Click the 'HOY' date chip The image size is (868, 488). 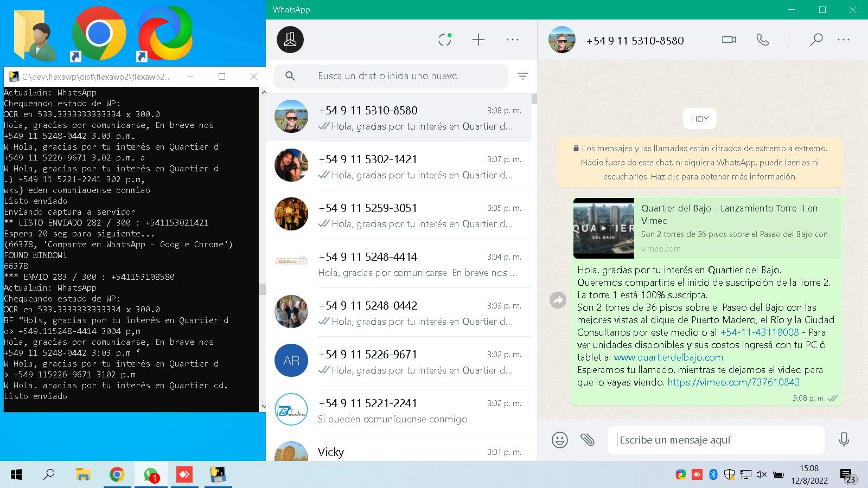[x=699, y=119]
